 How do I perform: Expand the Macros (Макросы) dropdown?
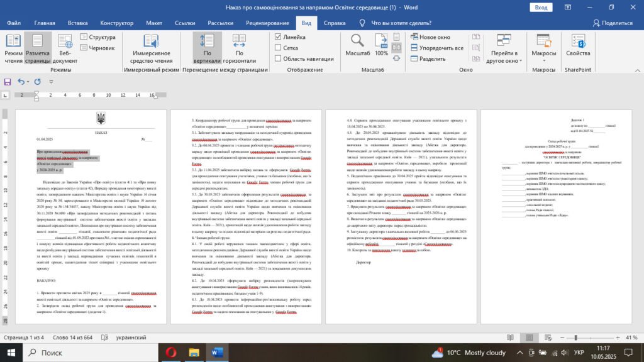click(544, 62)
